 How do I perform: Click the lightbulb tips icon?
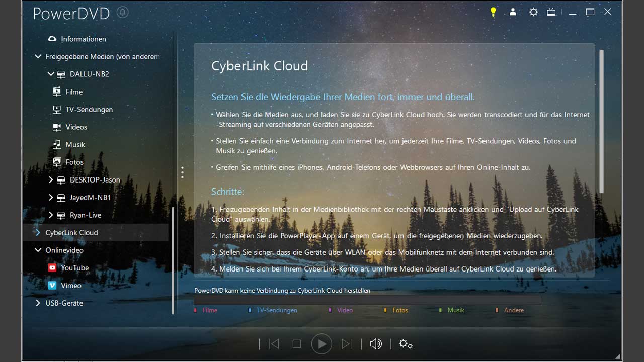coord(494,12)
